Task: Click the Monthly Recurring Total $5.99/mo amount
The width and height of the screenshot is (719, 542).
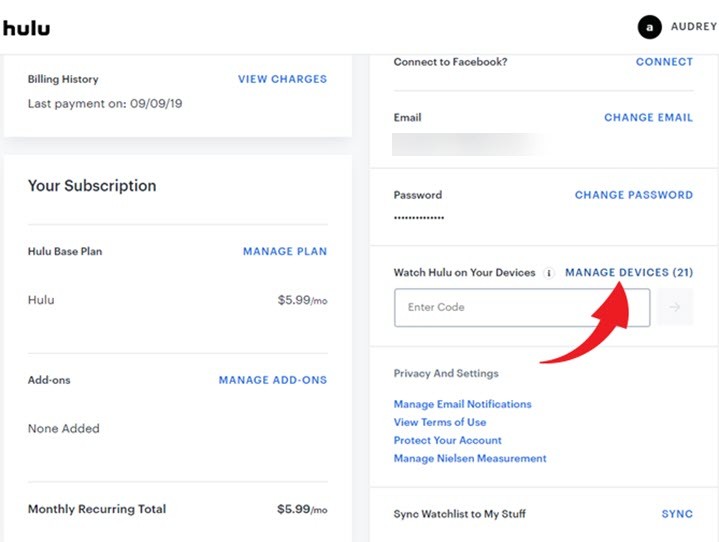Action: [x=302, y=509]
